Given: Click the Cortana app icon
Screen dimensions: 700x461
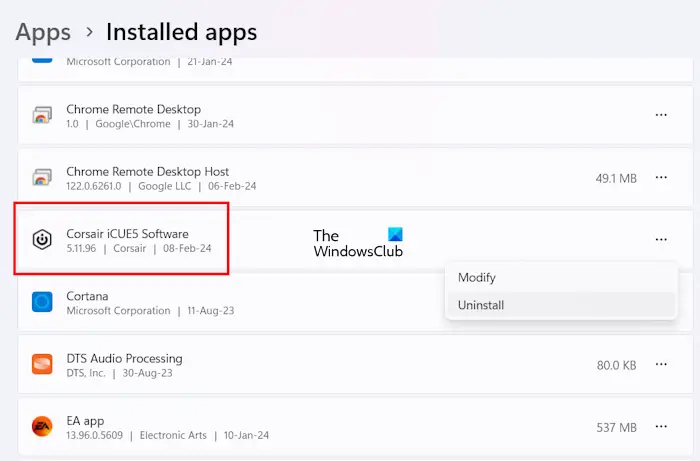Looking at the screenshot, I should [42, 302].
